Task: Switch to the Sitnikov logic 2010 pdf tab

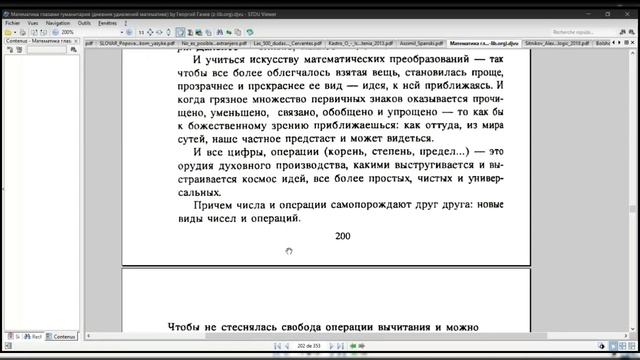Action: click(x=557, y=43)
